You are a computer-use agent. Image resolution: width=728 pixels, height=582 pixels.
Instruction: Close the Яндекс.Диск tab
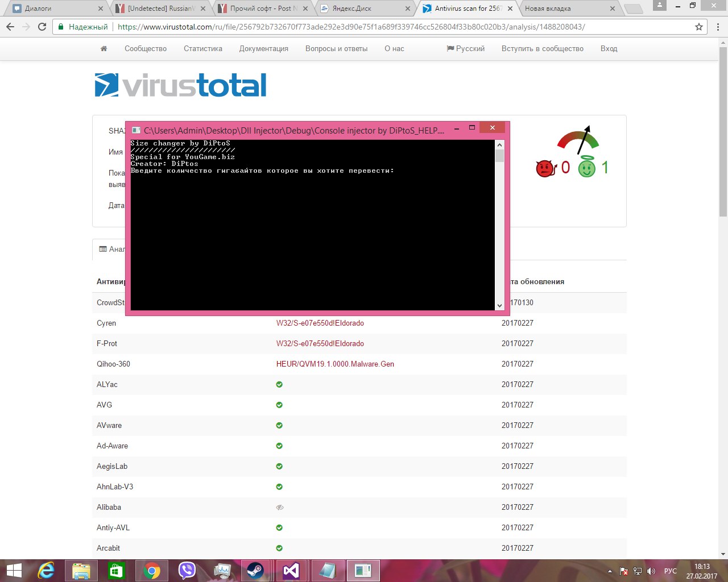click(408, 9)
